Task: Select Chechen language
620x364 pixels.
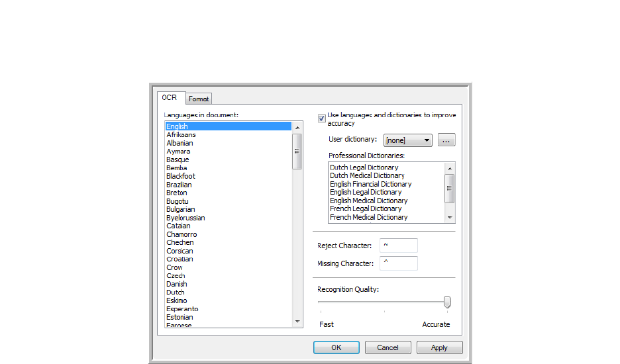Action: 228,243
